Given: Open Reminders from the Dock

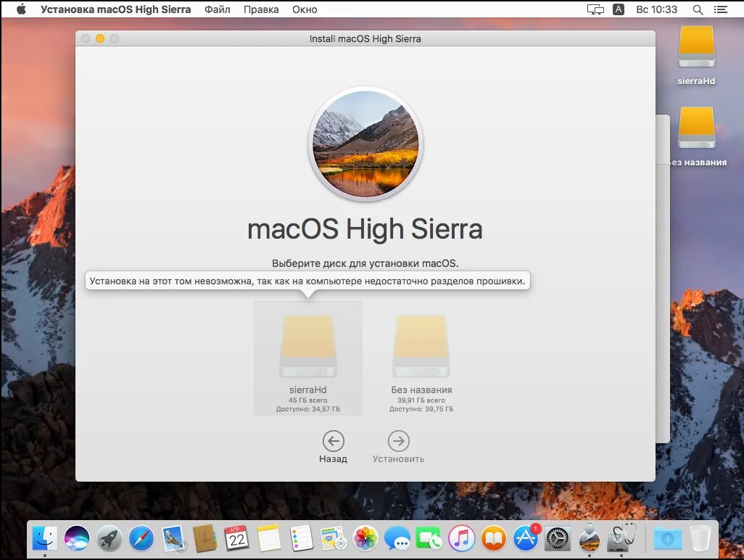Looking at the screenshot, I should pyautogui.click(x=302, y=538).
